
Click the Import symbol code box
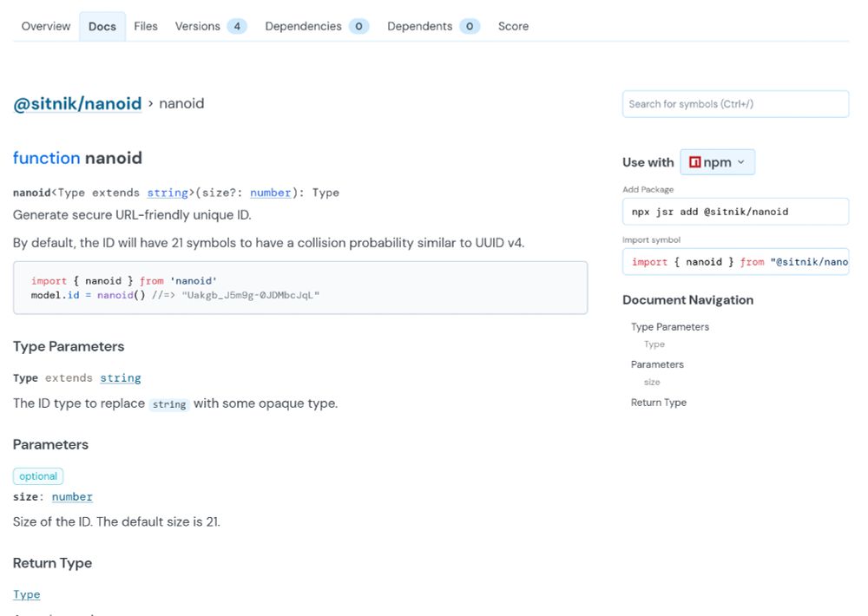pos(735,262)
